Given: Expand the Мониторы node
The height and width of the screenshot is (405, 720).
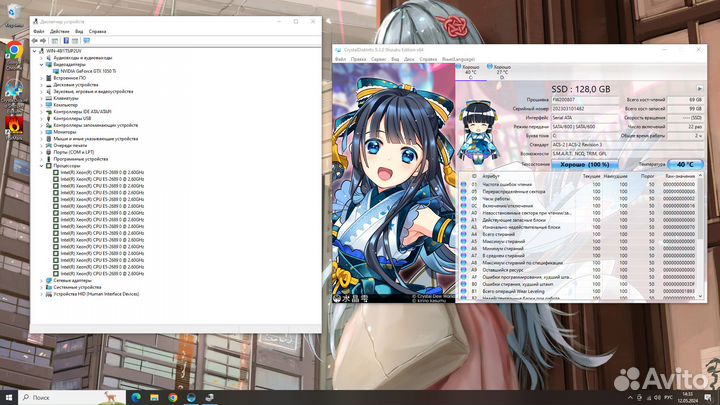Looking at the screenshot, I should [41, 132].
